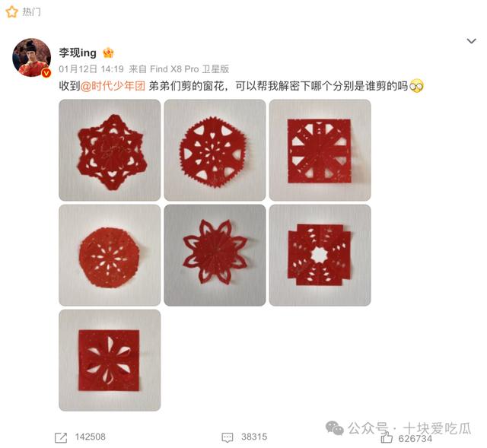Open comments via speech bubble icon
The height and width of the screenshot is (448, 487).
coord(228,437)
